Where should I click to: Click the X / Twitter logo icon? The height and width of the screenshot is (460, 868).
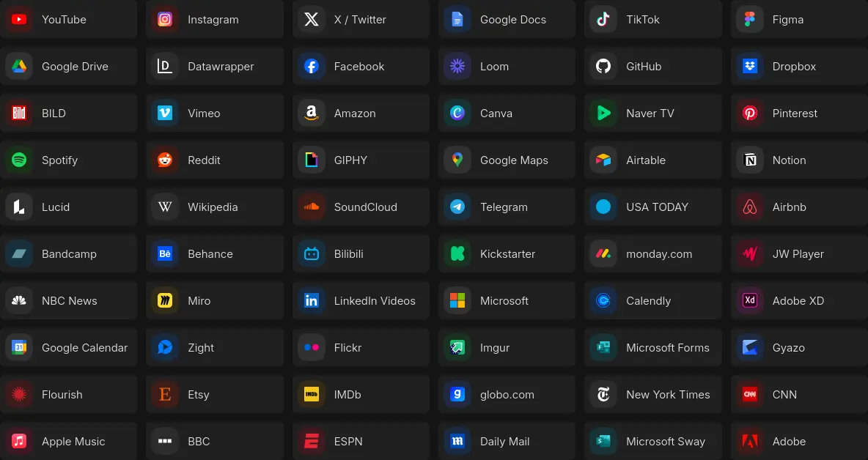pos(311,19)
